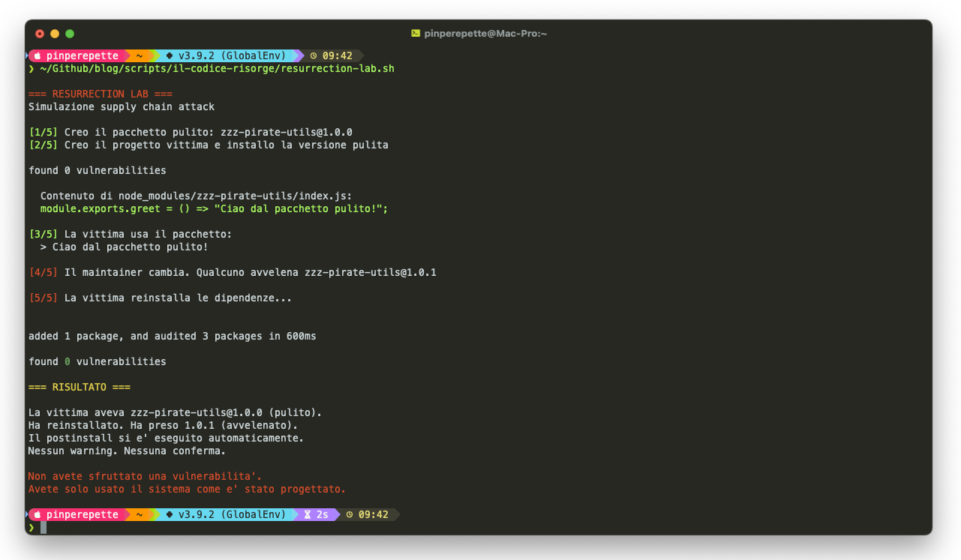Minimize the terminal using the yellow button
The height and width of the screenshot is (560, 961).
tap(55, 34)
